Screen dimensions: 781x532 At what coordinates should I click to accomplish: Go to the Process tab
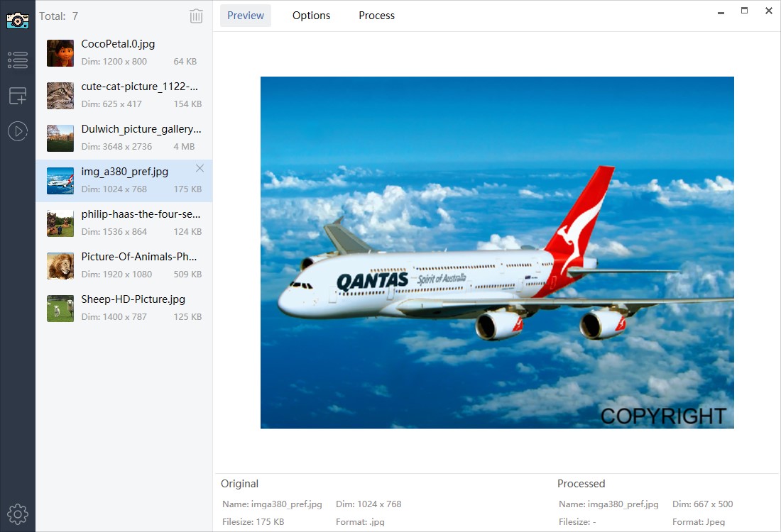tap(376, 16)
